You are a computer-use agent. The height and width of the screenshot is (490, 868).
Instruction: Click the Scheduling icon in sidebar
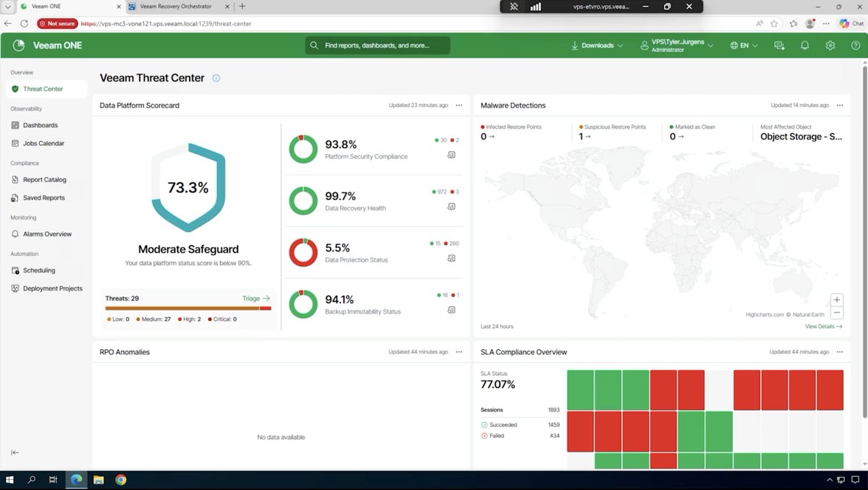click(x=15, y=270)
